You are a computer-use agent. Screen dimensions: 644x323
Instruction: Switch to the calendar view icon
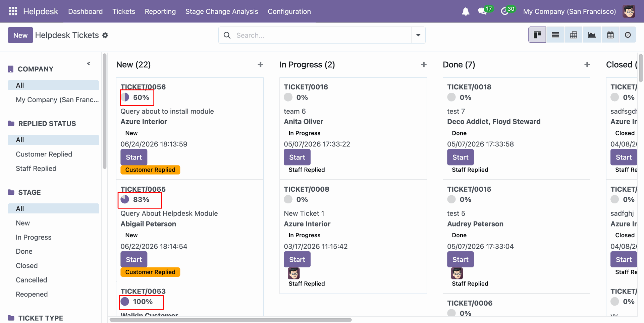(610, 35)
